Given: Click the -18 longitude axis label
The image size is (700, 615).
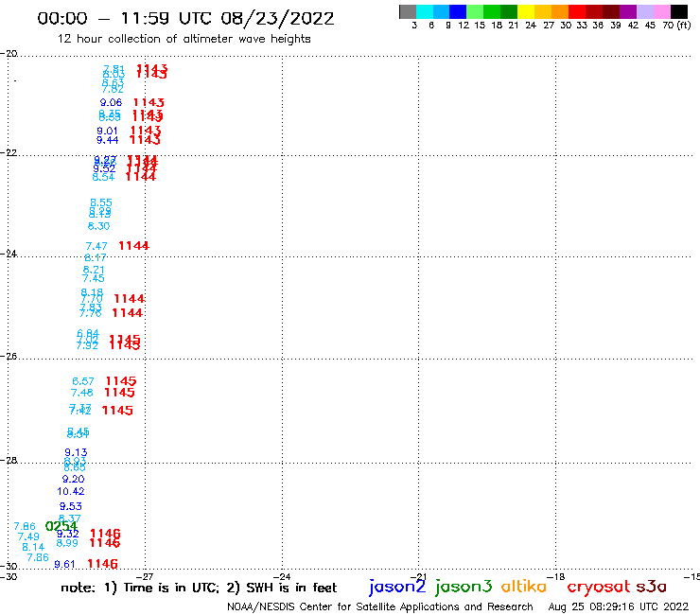Looking at the screenshot, I should pyautogui.click(x=556, y=577).
